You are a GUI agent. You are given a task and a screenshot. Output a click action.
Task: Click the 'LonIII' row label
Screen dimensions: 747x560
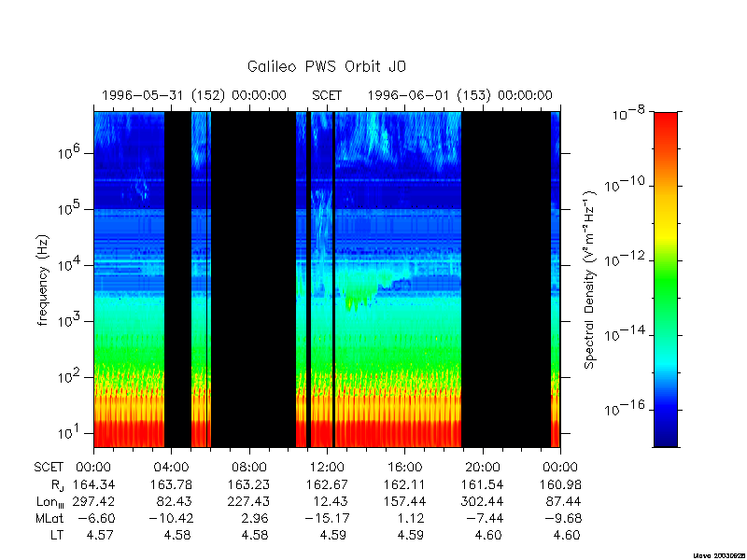pyautogui.click(x=50, y=502)
